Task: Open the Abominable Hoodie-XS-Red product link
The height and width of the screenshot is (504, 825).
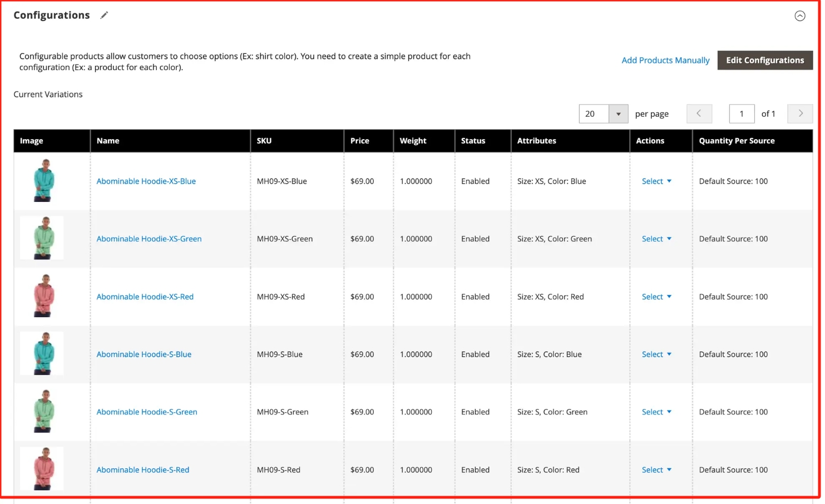Action: (145, 297)
